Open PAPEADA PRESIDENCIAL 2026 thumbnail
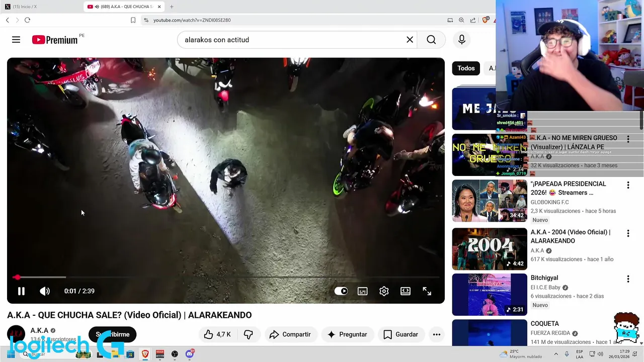644x362 pixels. click(x=490, y=201)
